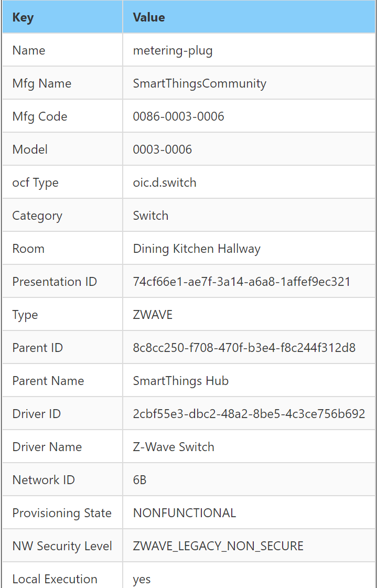Click the Presentation ID value starting 74cf66e1

point(242,282)
